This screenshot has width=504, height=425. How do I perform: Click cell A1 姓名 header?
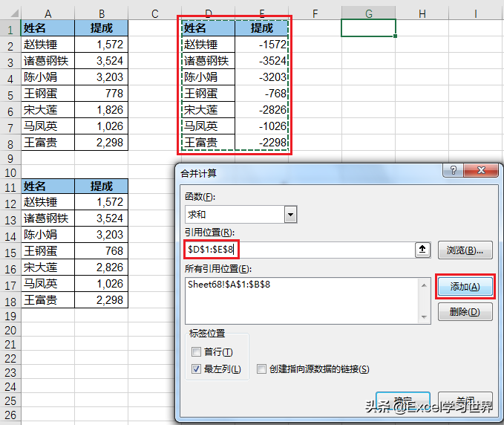coord(48,28)
